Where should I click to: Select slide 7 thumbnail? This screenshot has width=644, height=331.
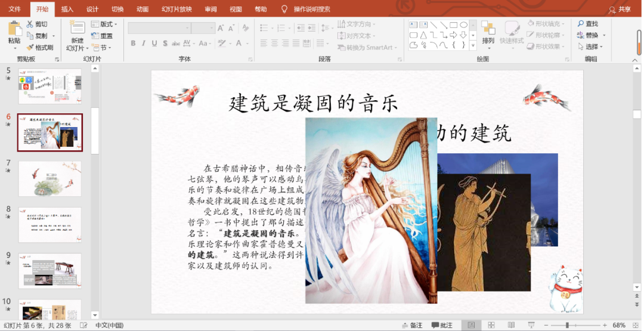[x=49, y=179]
